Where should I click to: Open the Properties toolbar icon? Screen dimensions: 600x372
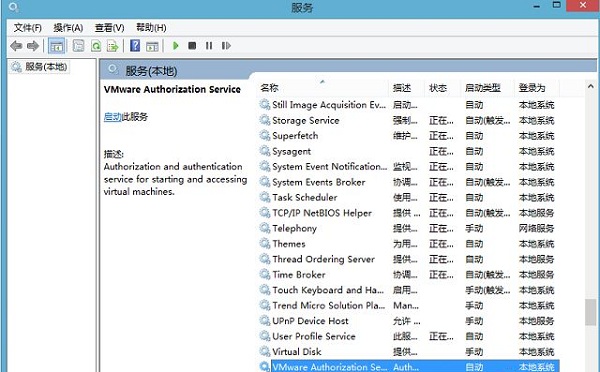(x=78, y=46)
